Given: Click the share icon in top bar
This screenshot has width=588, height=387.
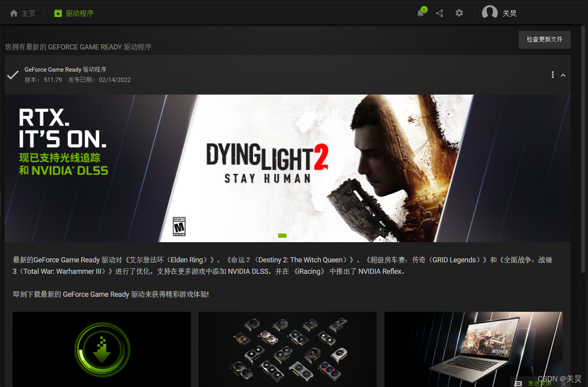Looking at the screenshot, I should click(x=440, y=13).
